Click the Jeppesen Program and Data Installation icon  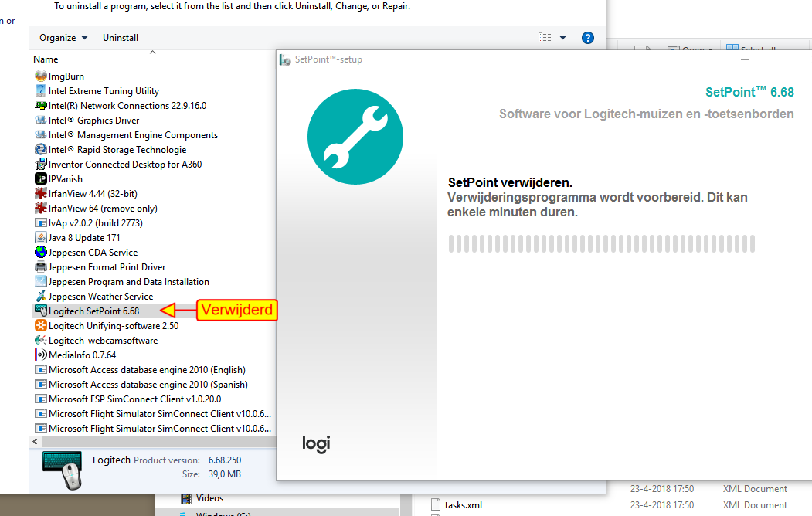pos(40,281)
